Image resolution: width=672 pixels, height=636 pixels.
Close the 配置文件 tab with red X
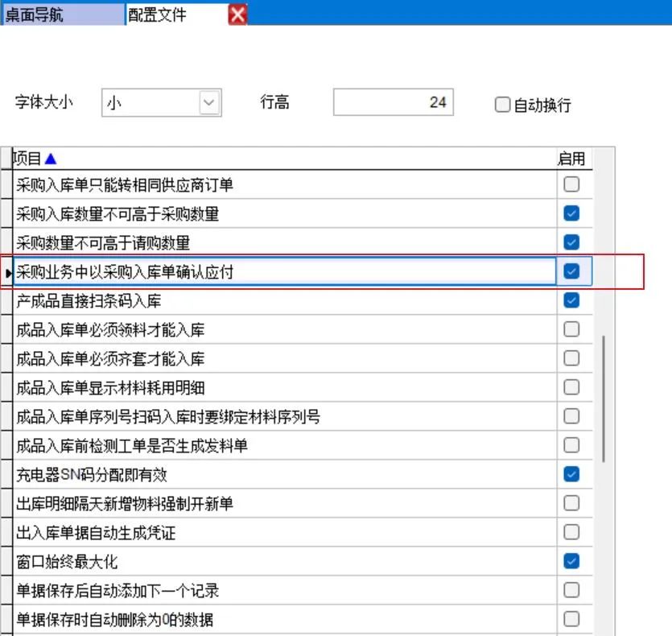coord(237,14)
